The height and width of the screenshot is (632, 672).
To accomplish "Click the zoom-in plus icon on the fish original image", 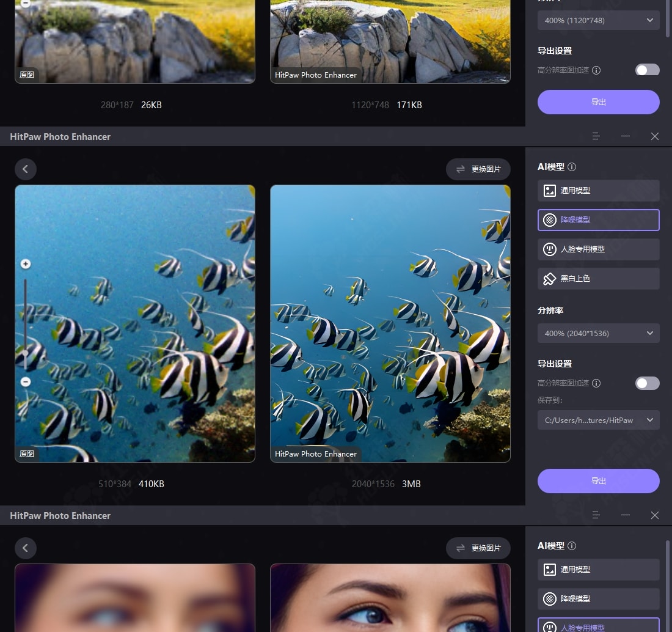I will pos(26,264).
